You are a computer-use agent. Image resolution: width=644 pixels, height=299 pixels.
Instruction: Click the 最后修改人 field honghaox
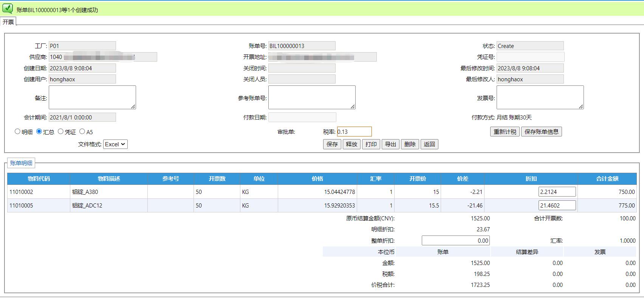tap(530, 79)
